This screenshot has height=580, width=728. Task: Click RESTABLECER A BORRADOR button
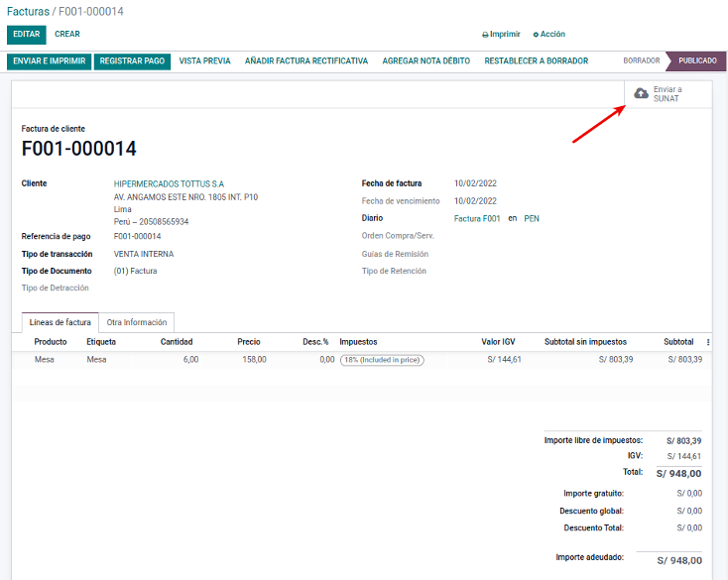click(x=536, y=61)
